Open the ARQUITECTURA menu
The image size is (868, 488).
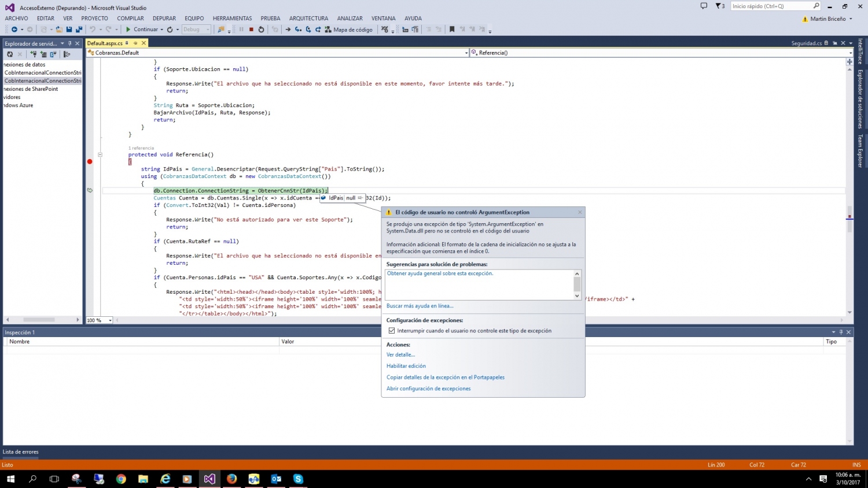pyautogui.click(x=308, y=19)
